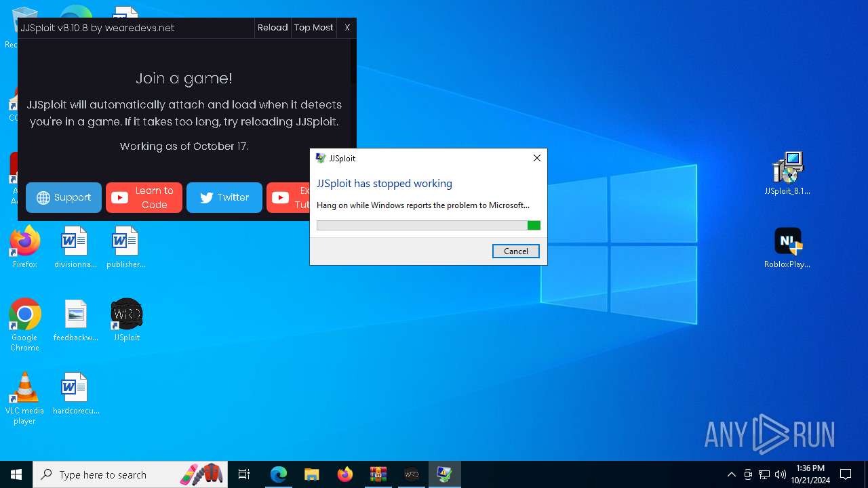
Task: Click 'Working as of October 17.' text
Action: [184, 146]
